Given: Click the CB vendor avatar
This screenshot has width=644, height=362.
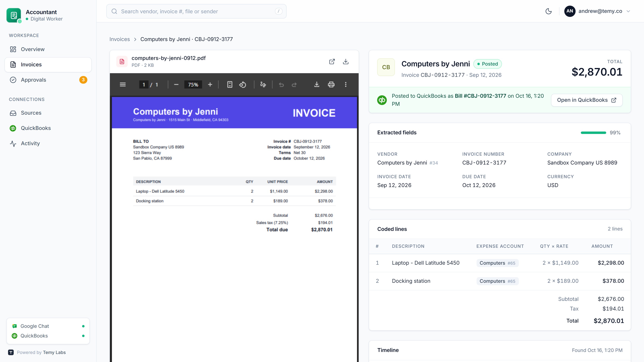Looking at the screenshot, I should coord(386,67).
